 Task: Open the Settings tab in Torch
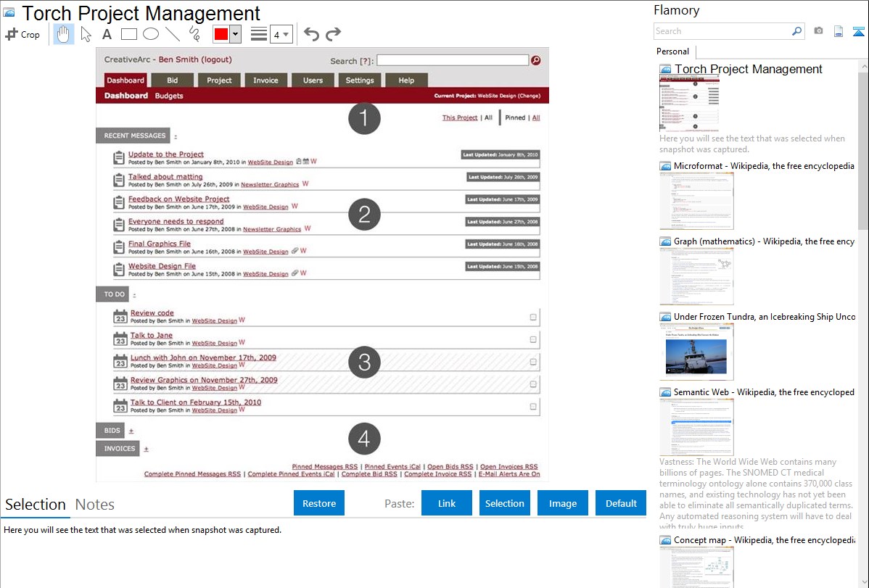[360, 80]
